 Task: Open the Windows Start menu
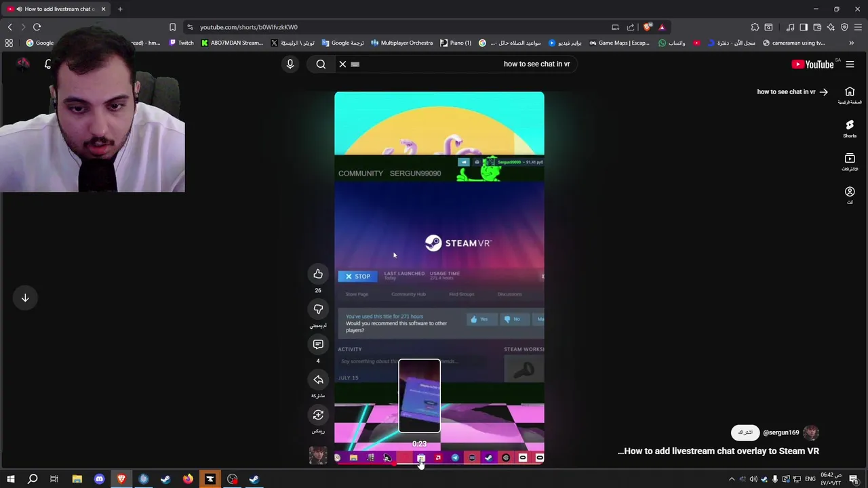coord(10,479)
